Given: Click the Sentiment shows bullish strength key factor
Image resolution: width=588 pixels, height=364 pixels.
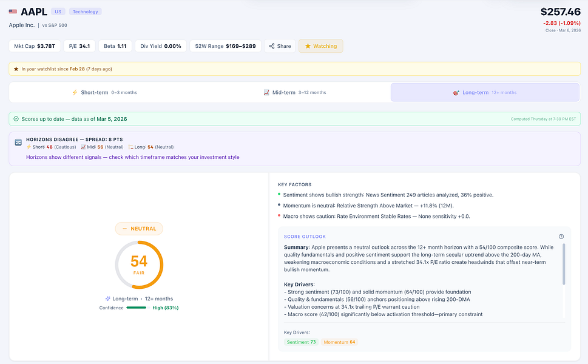Looking at the screenshot, I should [x=388, y=195].
